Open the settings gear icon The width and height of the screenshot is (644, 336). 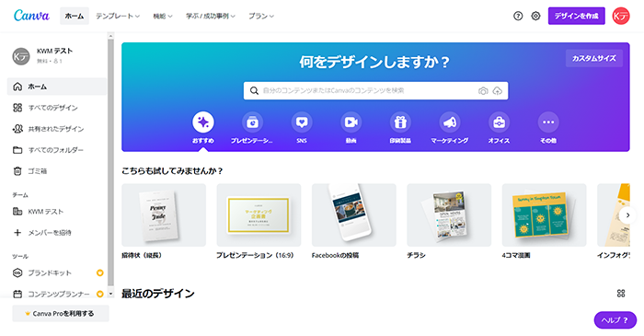click(535, 16)
